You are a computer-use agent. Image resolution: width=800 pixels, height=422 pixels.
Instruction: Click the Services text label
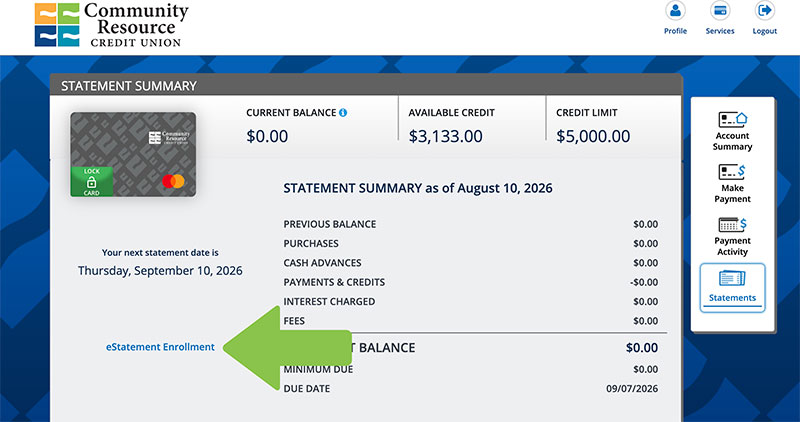[720, 31]
